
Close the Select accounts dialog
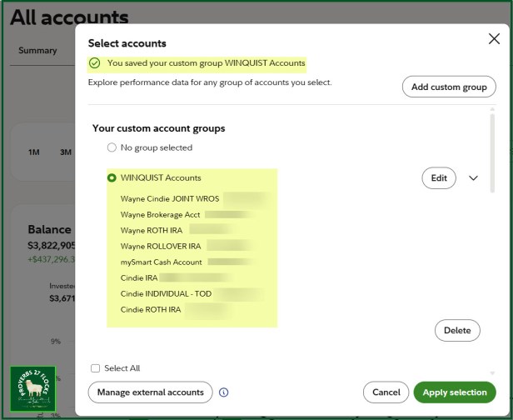point(494,38)
